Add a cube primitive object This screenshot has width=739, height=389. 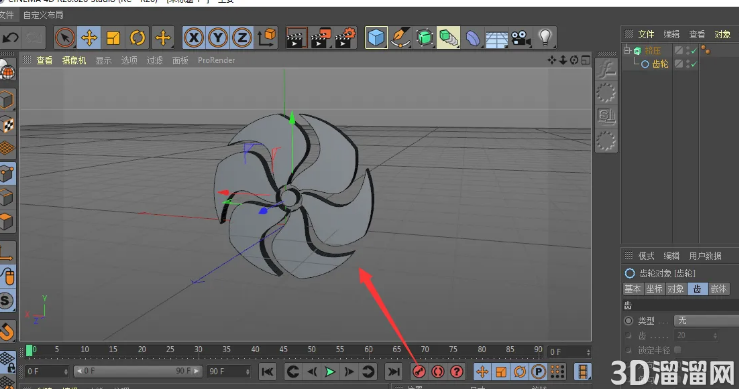376,38
